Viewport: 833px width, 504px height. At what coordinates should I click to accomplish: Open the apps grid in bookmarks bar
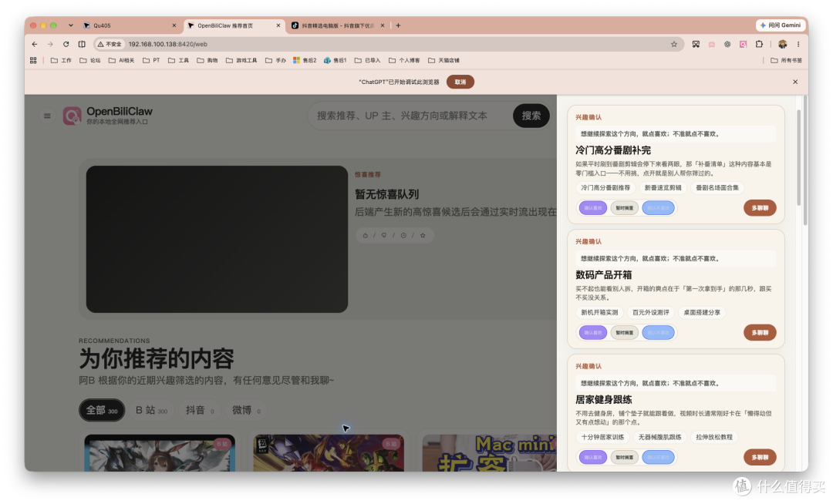33,60
